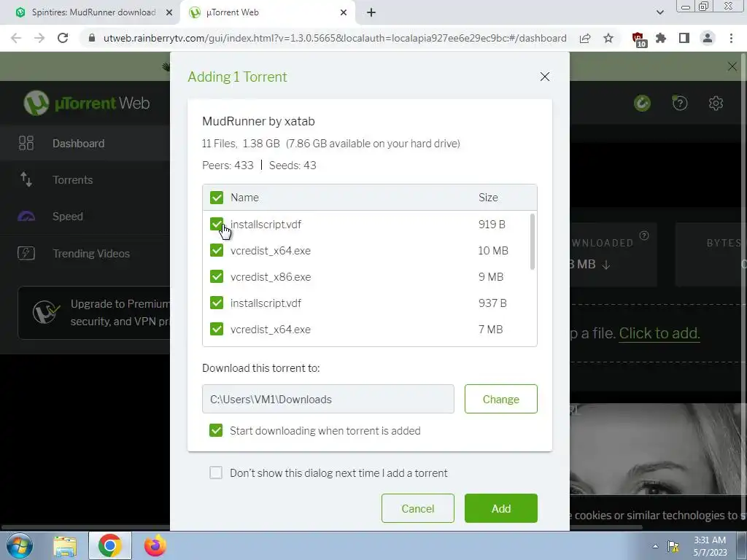The image size is (747, 560).
Task: Uncheck the 919 B installscript.vdf file
Action: [216, 225]
